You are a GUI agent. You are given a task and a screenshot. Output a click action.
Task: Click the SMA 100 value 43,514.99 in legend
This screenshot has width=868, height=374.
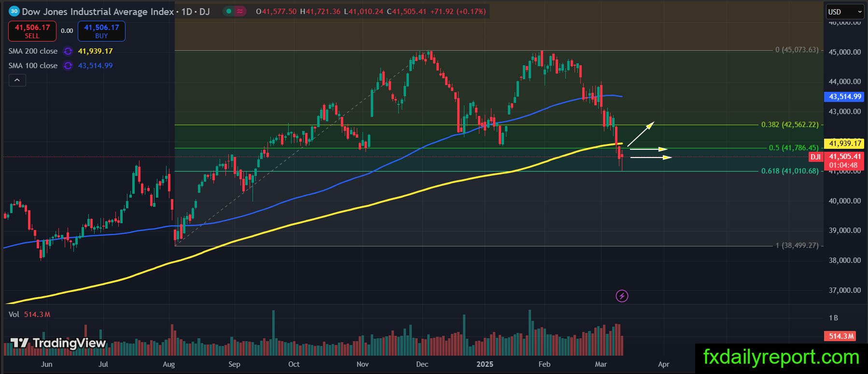coord(96,66)
